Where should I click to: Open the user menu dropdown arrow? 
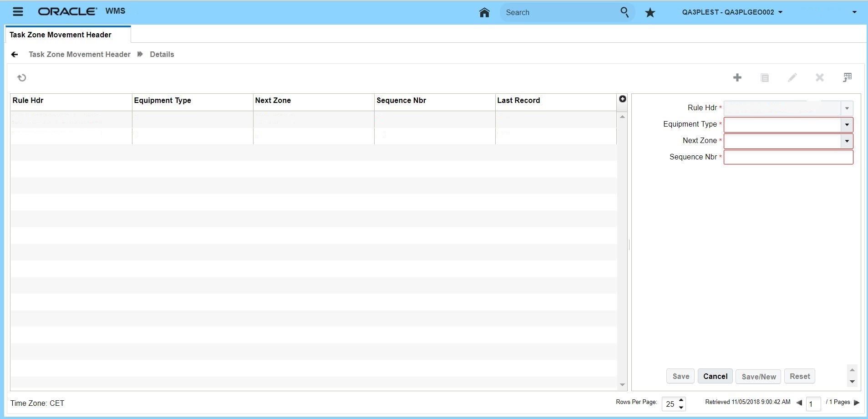tap(854, 12)
